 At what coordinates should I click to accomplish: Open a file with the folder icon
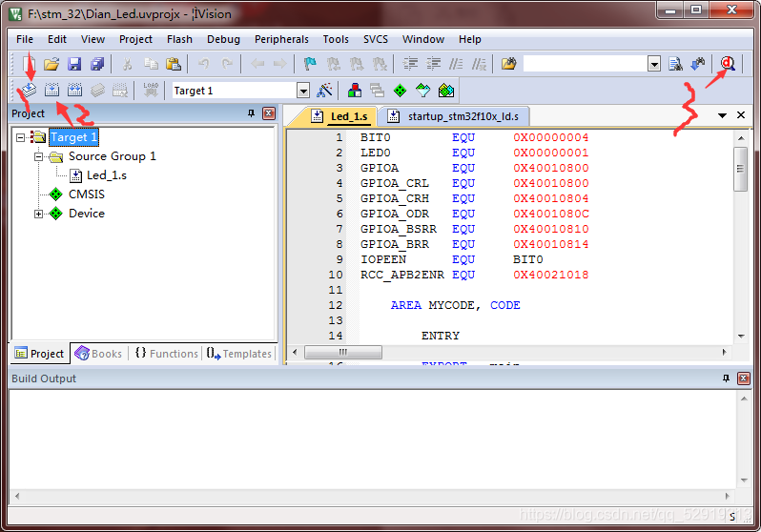(x=51, y=64)
